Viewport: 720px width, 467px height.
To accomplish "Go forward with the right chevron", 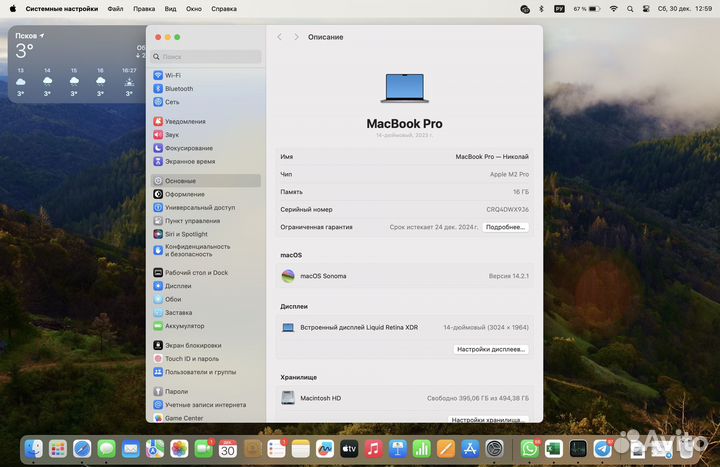I will coord(296,37).
